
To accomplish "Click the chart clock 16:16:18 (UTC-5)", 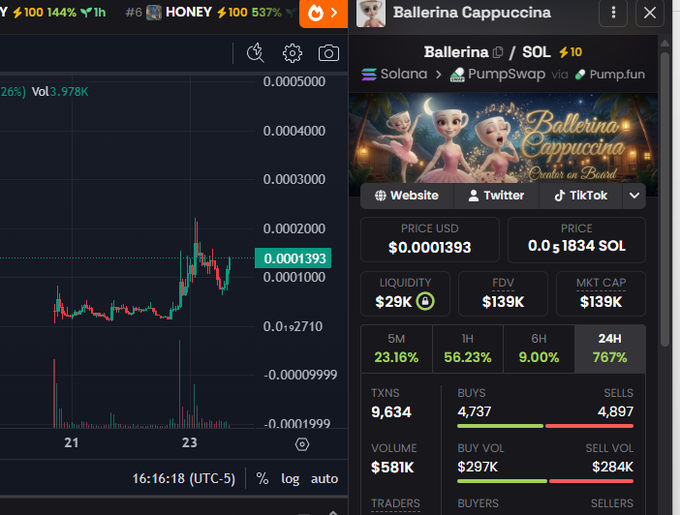I will pyautogui.click(x=184, y=479).
